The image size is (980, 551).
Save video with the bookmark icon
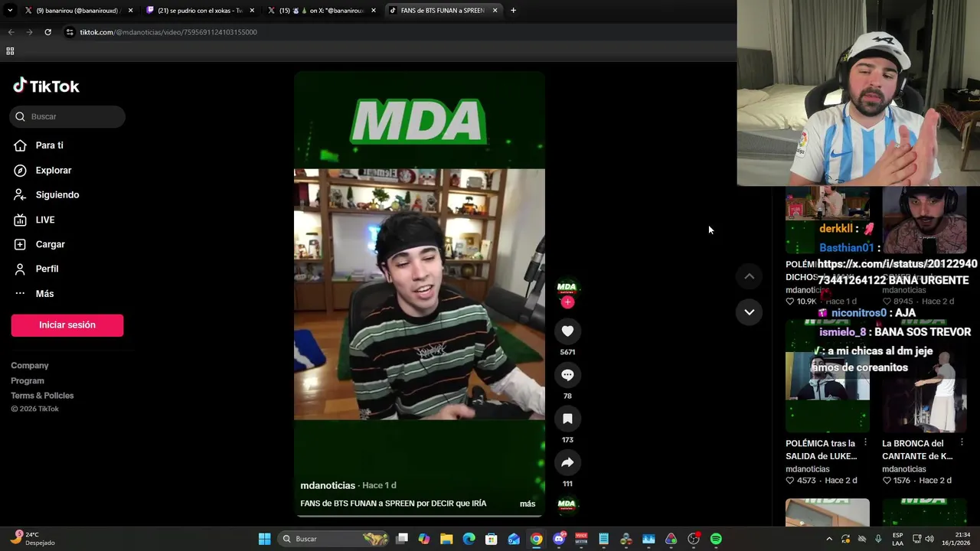click(567, 419)
